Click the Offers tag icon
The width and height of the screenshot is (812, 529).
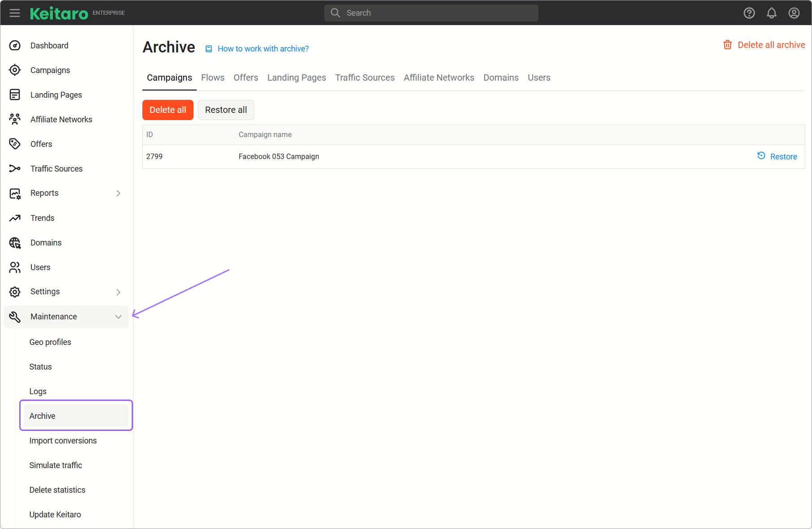(x=15, y=144)
